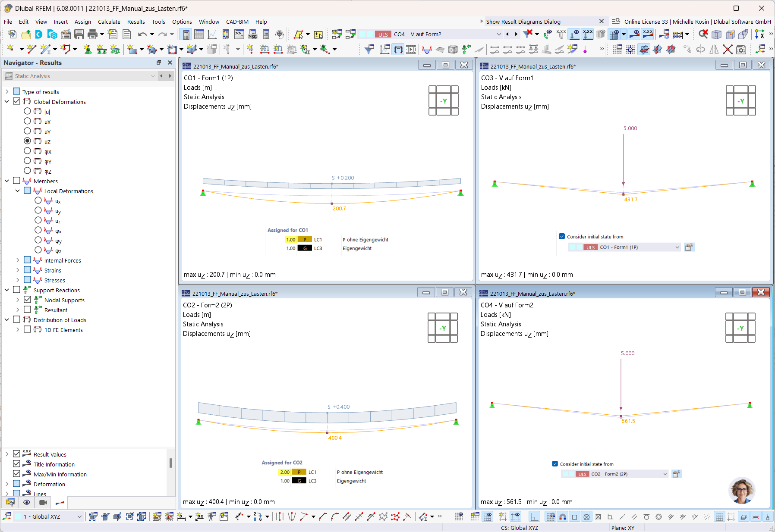Open the result tables with the table icon
The width and height of the screenshot is (775, 532).
point(199,34)
